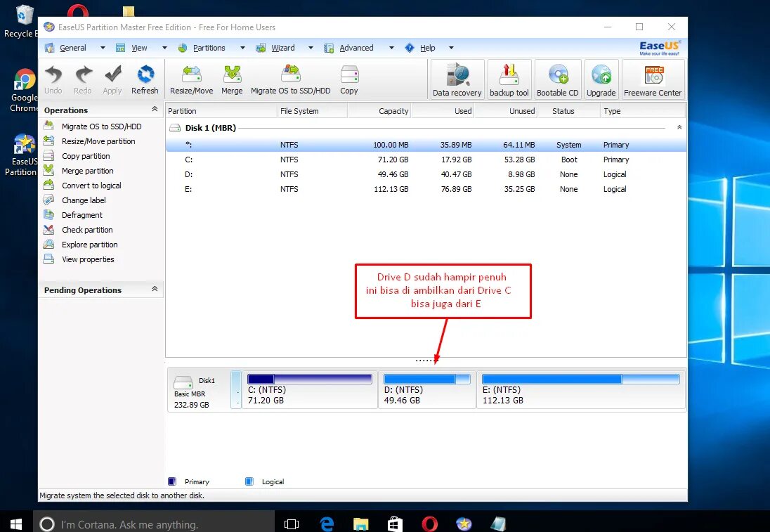
Task: Select the *: system partition row
Action: [x=426, y=145]
